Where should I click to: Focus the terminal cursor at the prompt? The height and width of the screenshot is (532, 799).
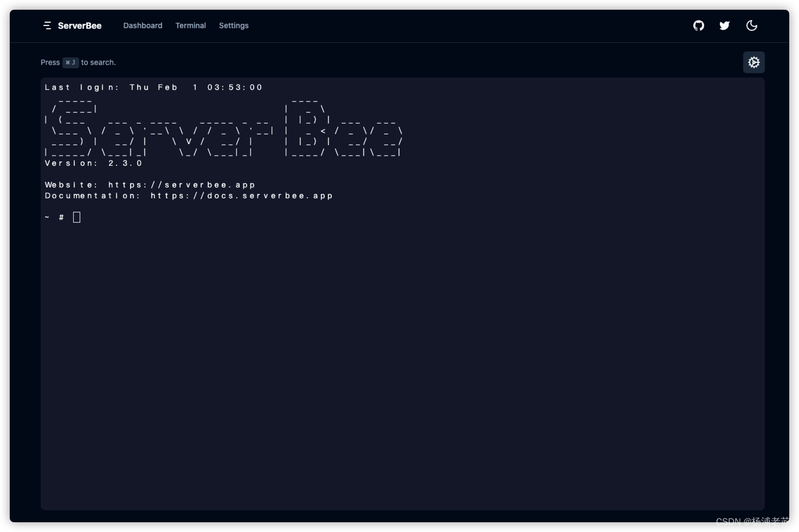tap(77, 217)
